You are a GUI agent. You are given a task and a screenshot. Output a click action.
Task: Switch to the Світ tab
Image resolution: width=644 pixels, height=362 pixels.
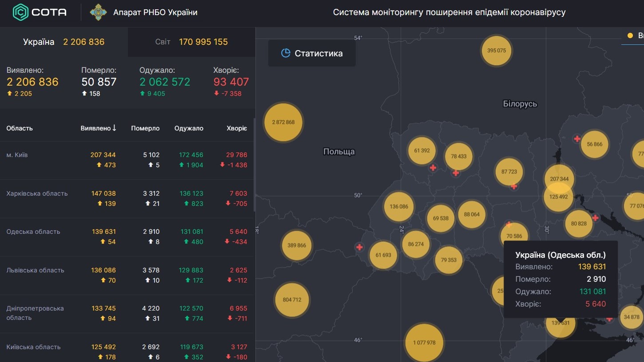click(x=191, y=42)
